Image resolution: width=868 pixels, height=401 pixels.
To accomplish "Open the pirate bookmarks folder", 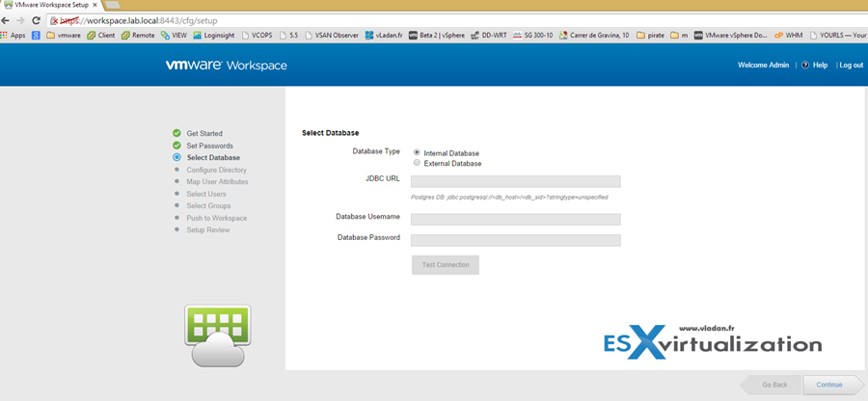I will coord(650,35).
